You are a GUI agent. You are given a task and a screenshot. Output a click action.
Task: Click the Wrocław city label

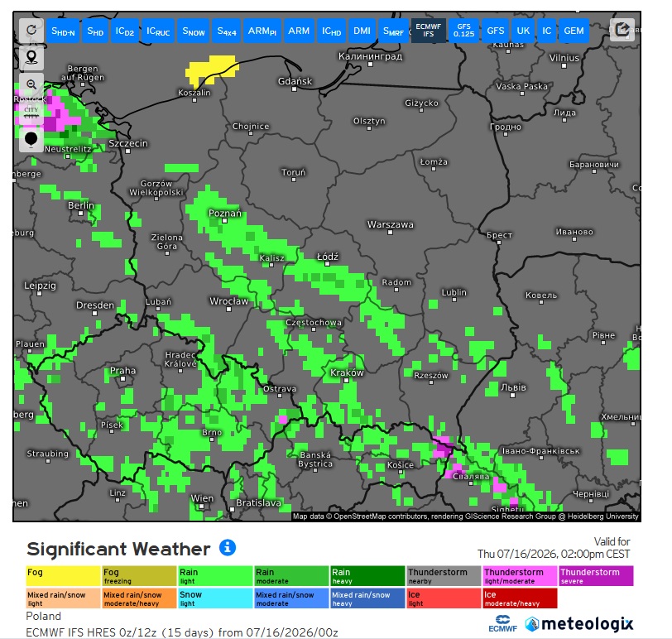tap(229, 301)
